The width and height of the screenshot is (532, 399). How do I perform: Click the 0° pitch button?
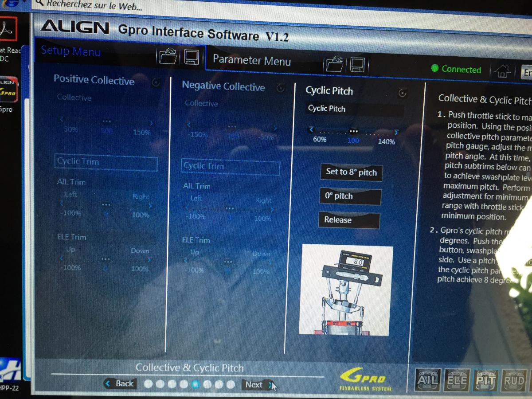[x=350, y=196]
